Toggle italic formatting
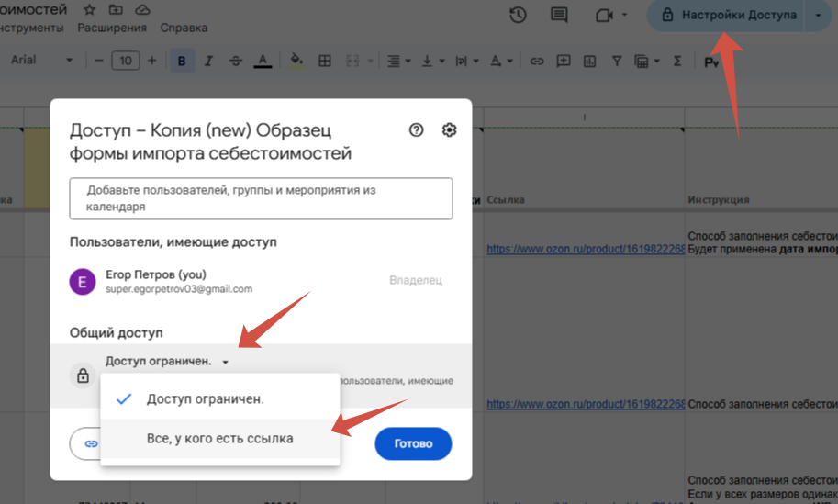 (208, 61)
